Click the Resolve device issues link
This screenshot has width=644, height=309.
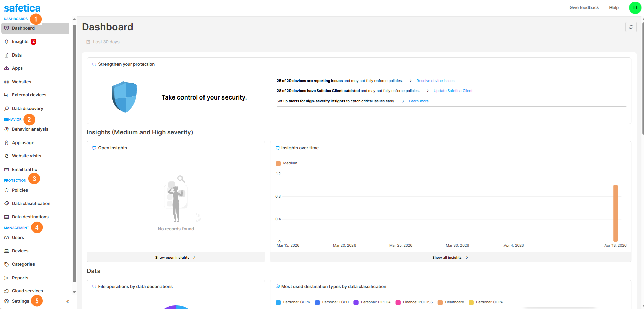coord(435,81)
